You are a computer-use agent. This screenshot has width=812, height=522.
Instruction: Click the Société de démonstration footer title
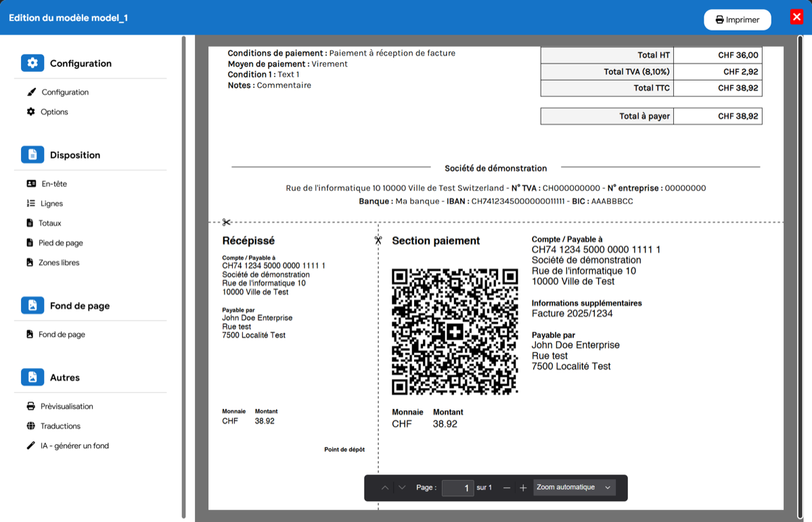pos(496,168)
